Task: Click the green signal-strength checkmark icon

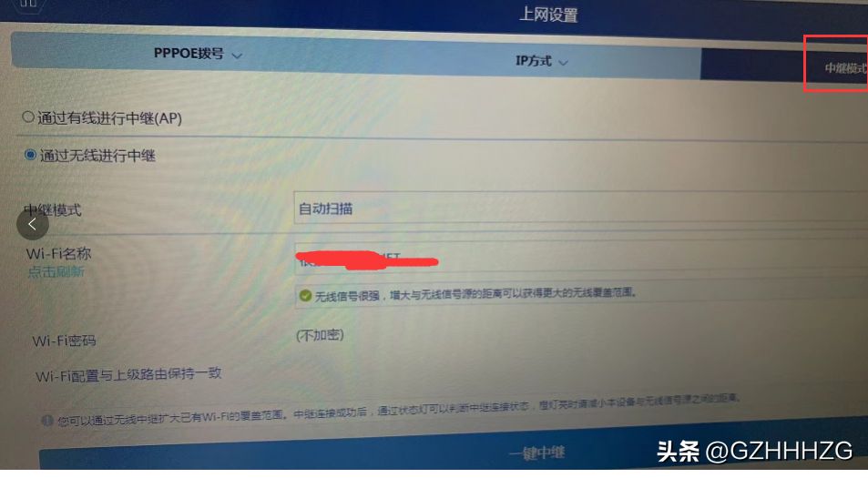Action: pyautogui.click(x=305, y=295)
